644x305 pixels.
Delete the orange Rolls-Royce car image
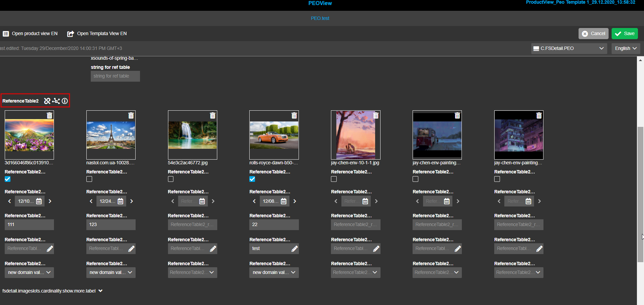click(294, 116)
